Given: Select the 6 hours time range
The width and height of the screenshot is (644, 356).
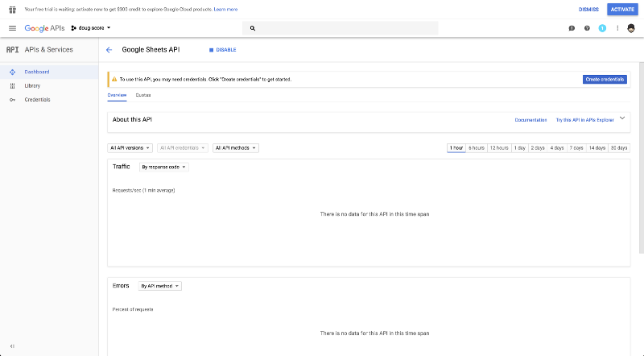Looking at the screenshot, I should tap(477, 148).
